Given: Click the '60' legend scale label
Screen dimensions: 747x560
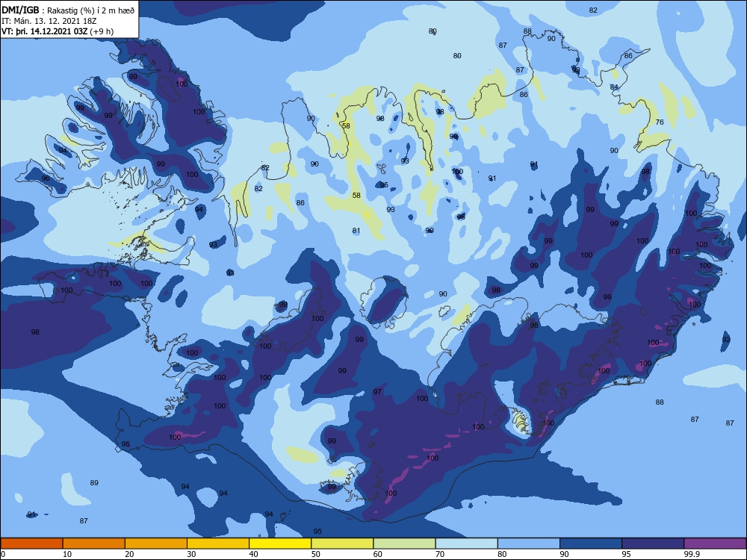Looking at the screenshot, I should pos(378,554).
